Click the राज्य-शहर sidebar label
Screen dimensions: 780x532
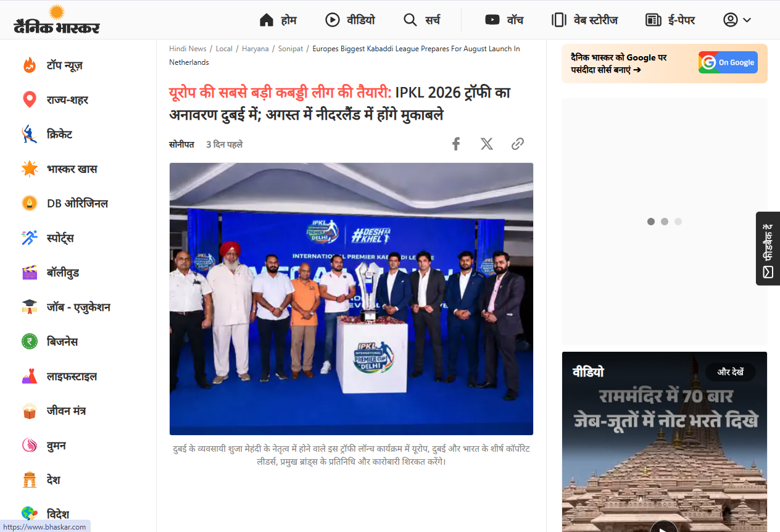click(x=68, y=99)
